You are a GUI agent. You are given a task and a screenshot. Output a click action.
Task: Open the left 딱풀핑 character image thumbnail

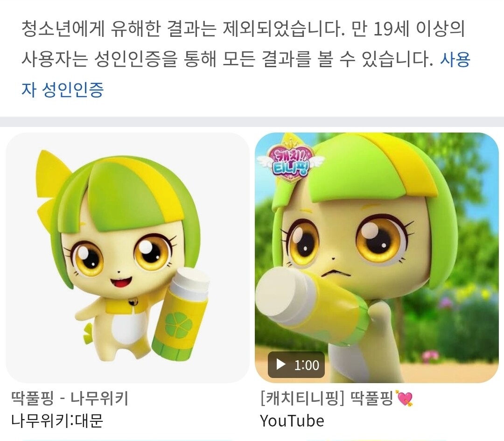pyautogui.click(x=127, y=258)
